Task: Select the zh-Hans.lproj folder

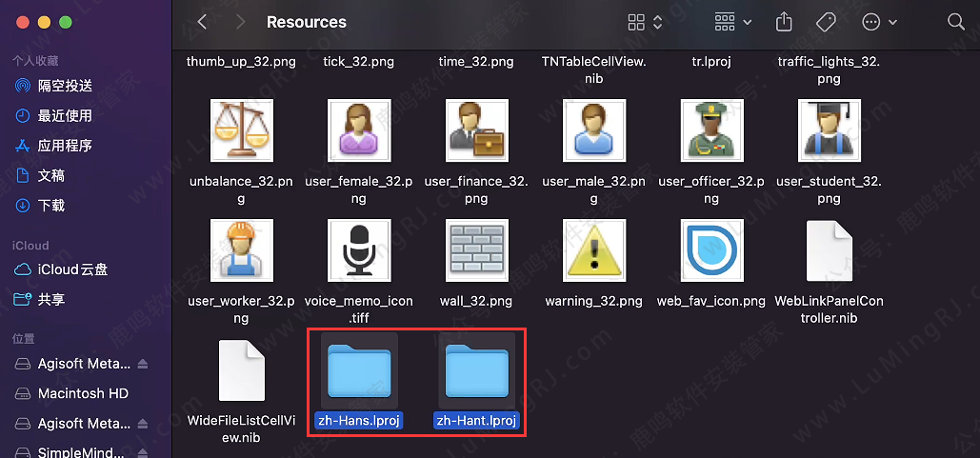Action: point(359,371)
